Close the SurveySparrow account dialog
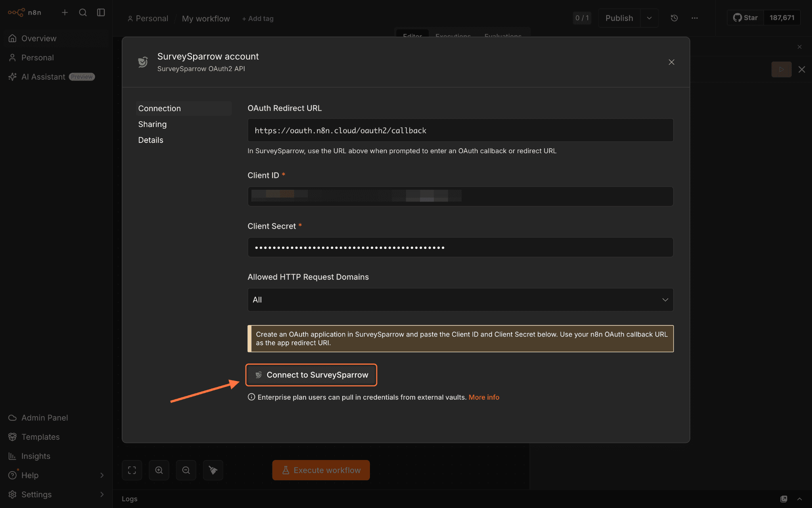Screen dimensions: 812x508 click(x=671, y=62)
